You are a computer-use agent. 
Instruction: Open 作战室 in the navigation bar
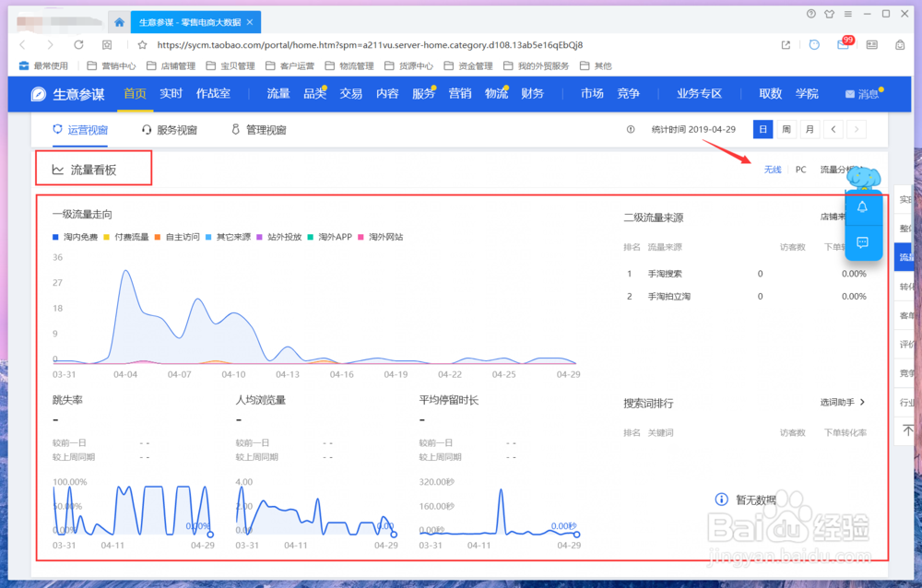[213, 93]
